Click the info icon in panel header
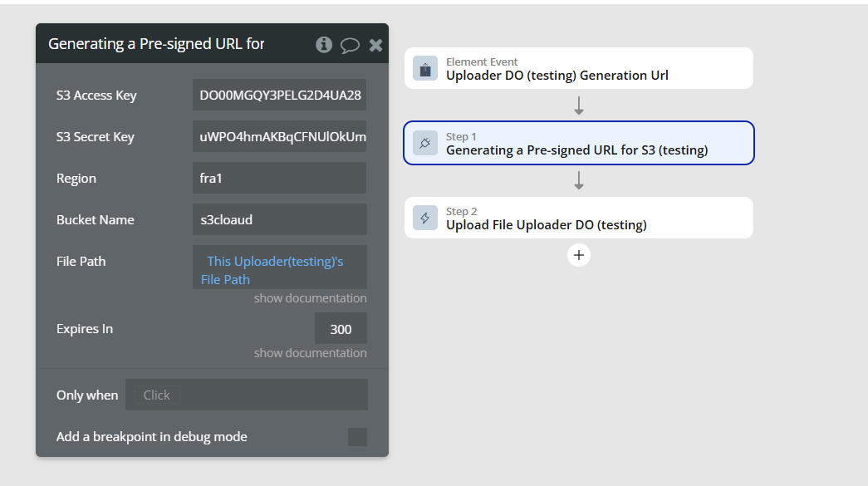 324,45
